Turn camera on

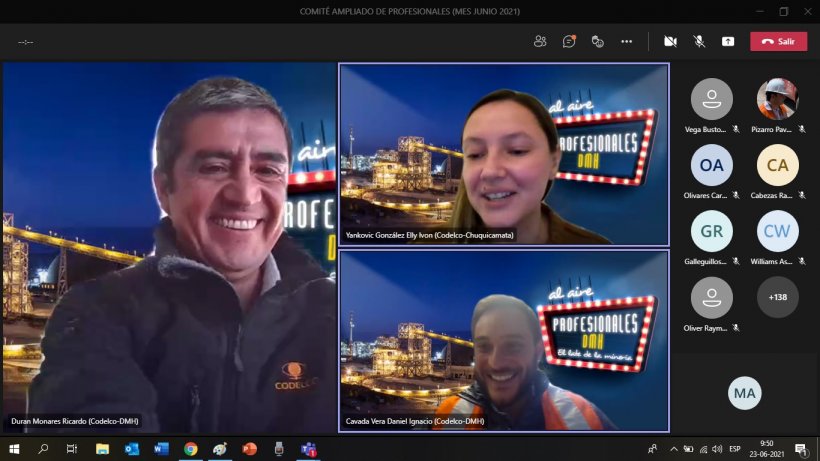point(670,41)
